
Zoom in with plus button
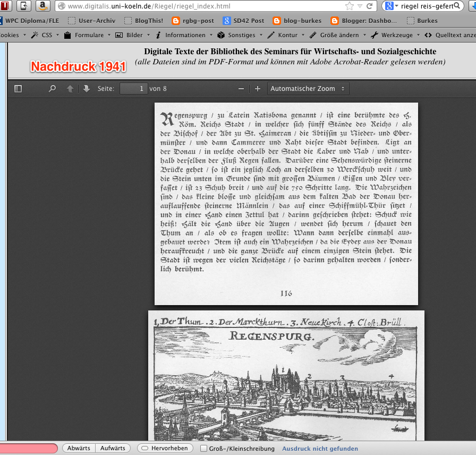pos(258,89)
